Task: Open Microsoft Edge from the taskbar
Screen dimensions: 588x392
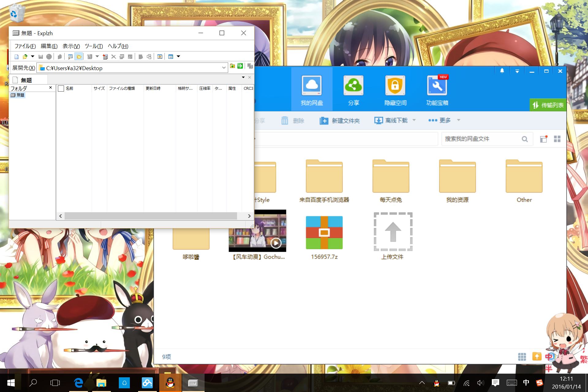Action: pyautogui.click(x=79, y=383)
